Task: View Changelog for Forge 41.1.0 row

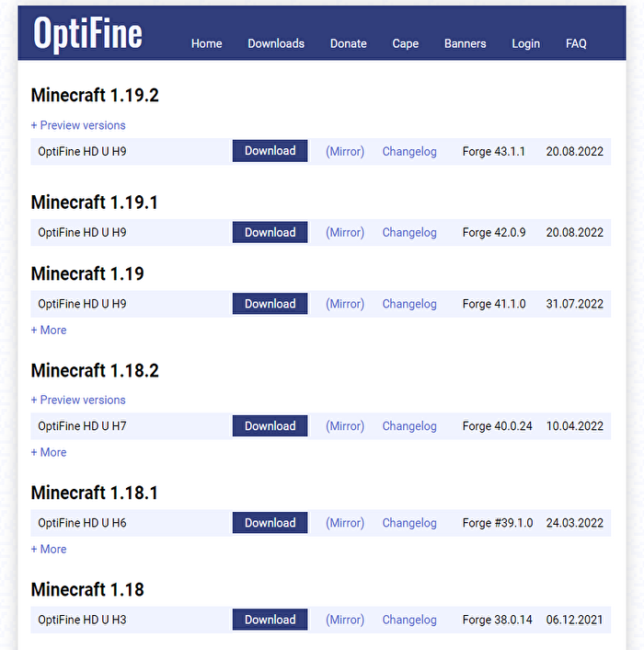Action: coord(409,304)
